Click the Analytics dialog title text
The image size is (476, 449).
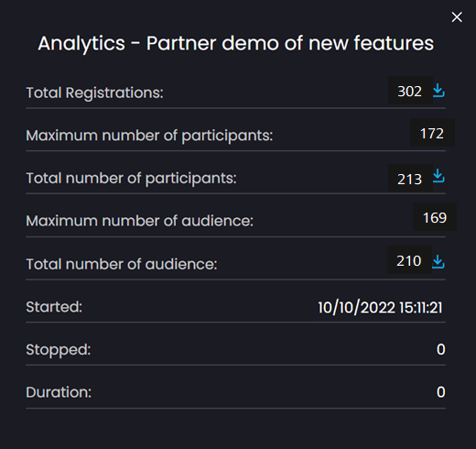point(235,43)
